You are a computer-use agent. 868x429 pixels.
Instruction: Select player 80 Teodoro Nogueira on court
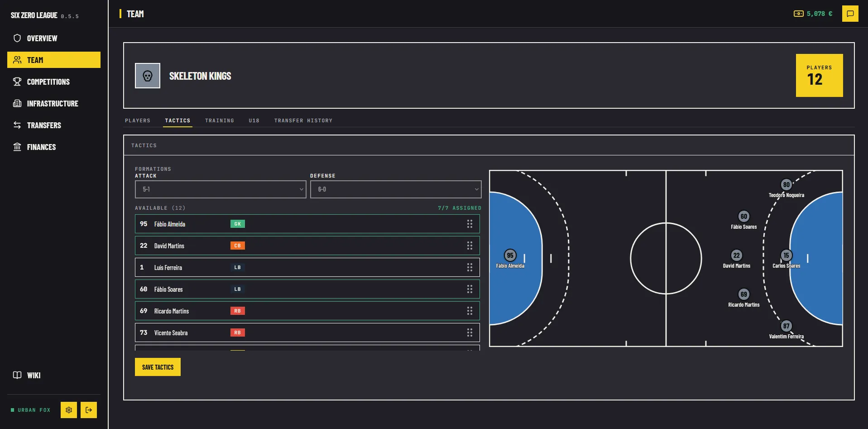coord(786,184)
